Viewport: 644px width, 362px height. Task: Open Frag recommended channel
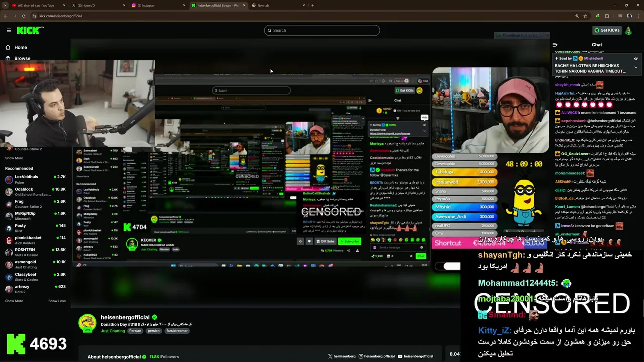(35, 204)
